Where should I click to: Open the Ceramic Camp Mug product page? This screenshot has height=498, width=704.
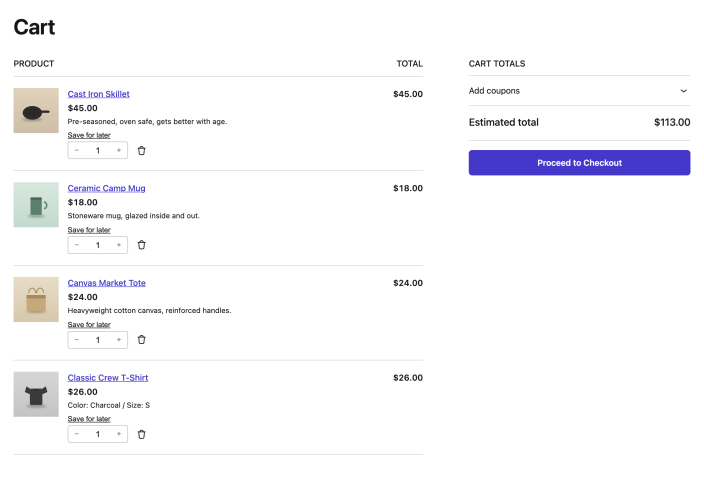coord(106,188)
